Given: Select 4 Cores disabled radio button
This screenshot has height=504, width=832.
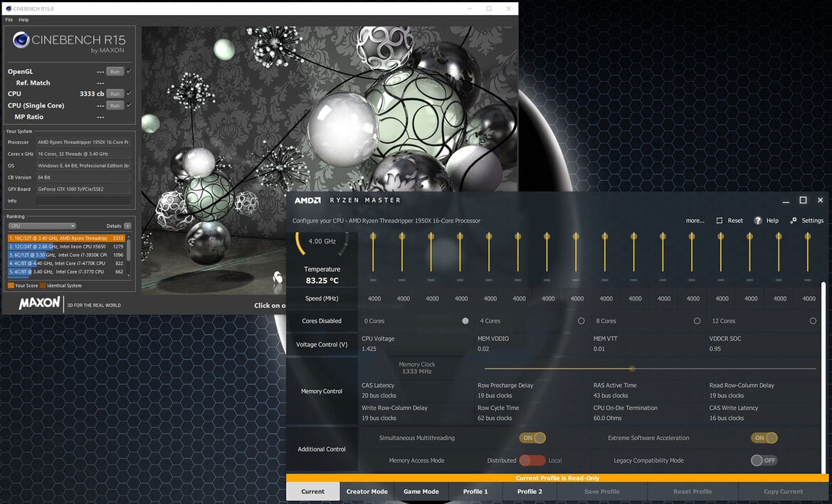Looking at the screenshot, I should point(581,321).
